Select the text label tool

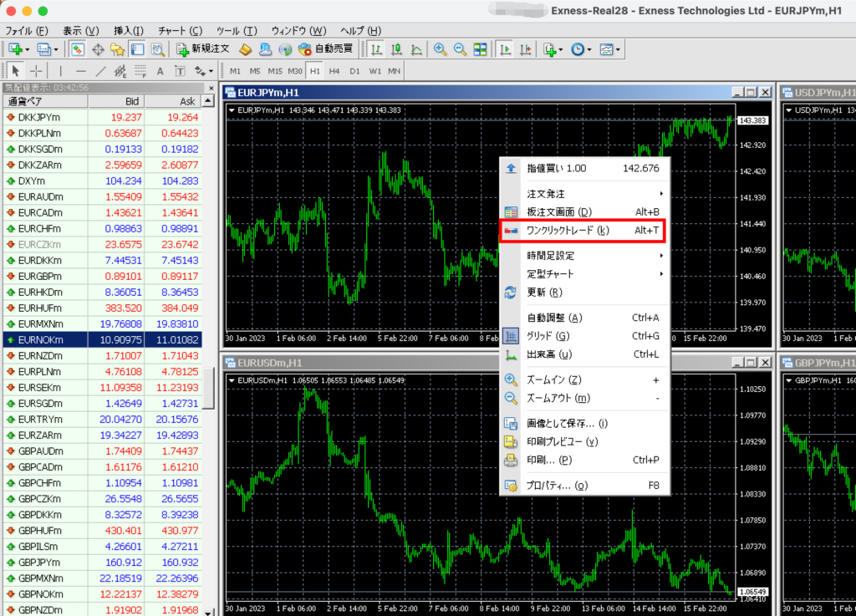click(180, 71)
